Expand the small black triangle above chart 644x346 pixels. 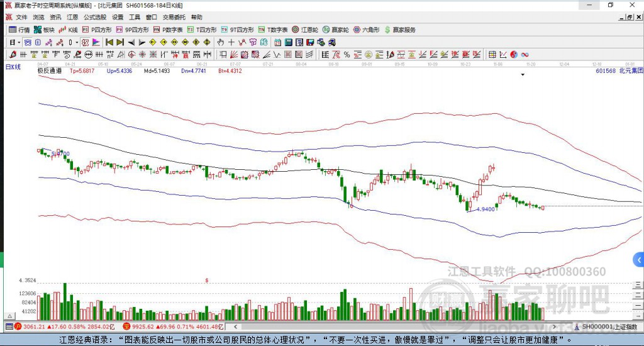[523, 75]
